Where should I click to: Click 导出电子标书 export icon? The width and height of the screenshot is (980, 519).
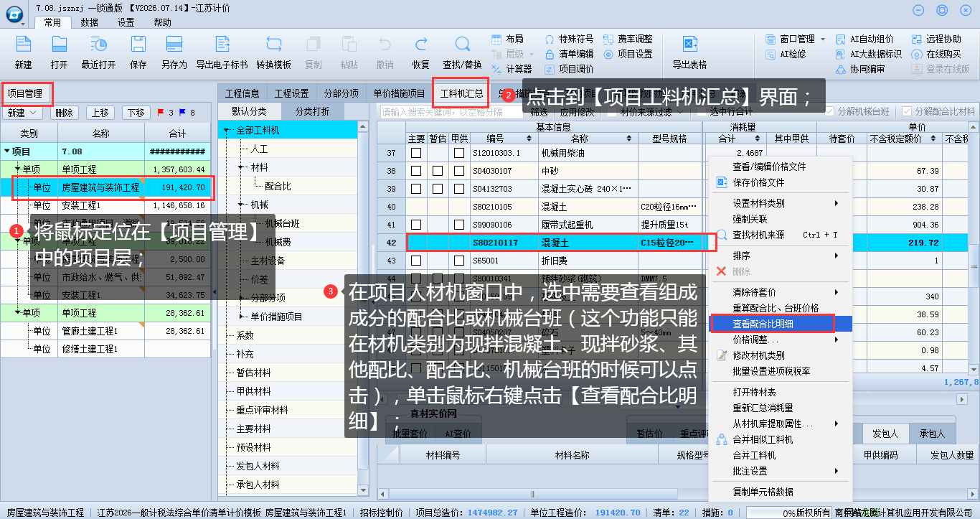(x=222, y=44)
